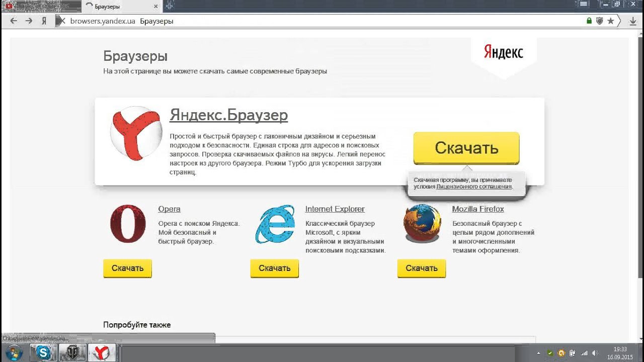Click the big yellow Скачать button
This screenshot has width=644, height=362.
pos(466,148)
